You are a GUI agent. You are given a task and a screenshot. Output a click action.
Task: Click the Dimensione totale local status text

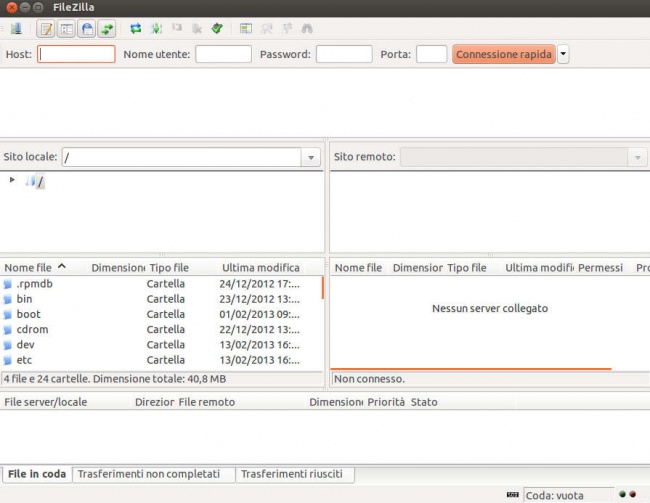click(160, 379)
